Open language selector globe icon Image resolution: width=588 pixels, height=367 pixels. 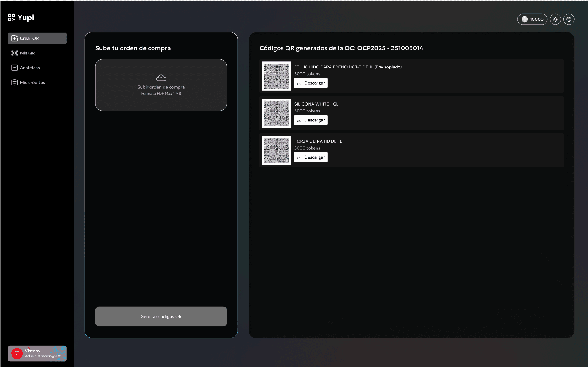pos(569,19)
